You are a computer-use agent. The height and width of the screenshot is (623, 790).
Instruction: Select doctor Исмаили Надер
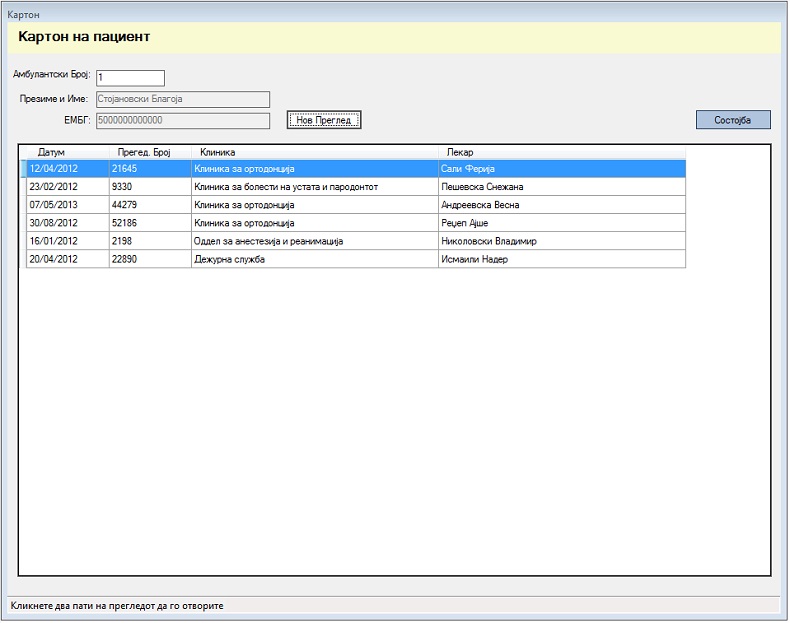[562, 259]
